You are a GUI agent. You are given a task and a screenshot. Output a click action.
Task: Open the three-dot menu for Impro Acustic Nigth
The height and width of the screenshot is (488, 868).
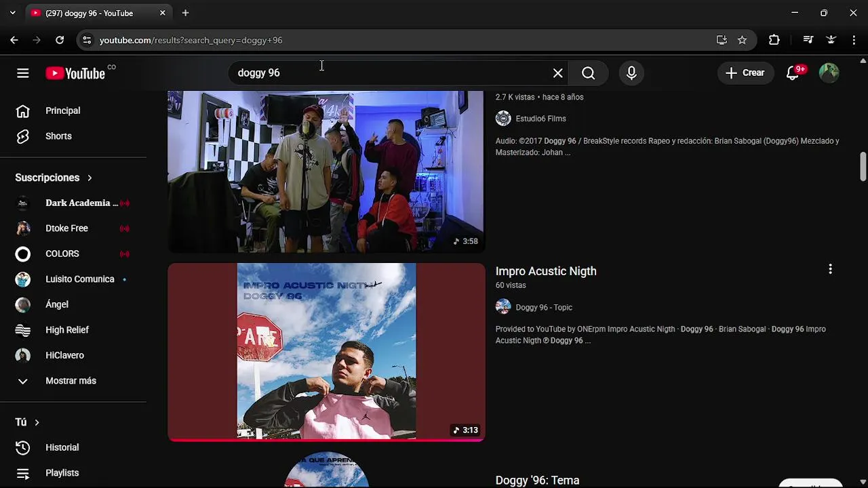tap(830, 269)
